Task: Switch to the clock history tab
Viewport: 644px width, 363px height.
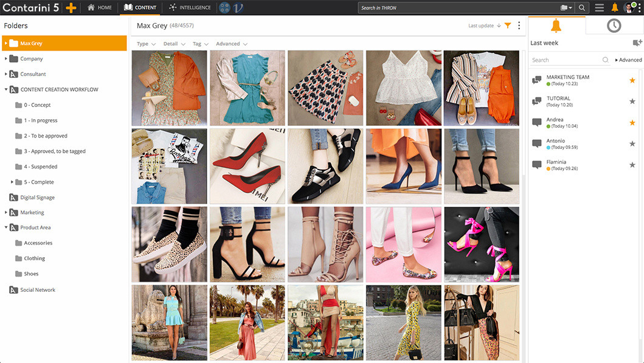Action: click(x=614, y=26)
